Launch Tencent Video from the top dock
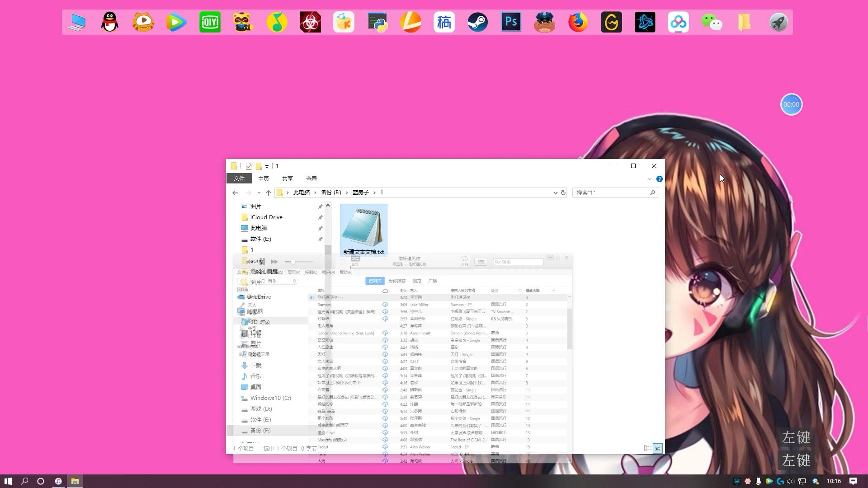This screenshot has width=868, height=488. 176,22
